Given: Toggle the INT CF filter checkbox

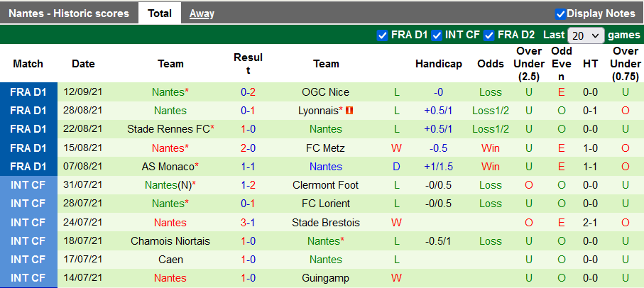Looking at the screenshot, I should [437, 35].
